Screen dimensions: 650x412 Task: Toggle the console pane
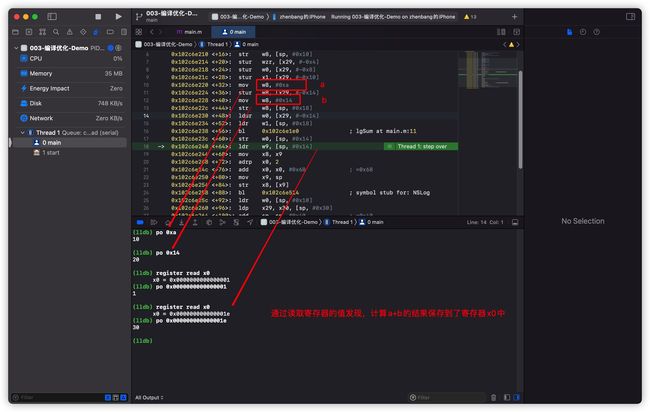(x=517, y=397)
